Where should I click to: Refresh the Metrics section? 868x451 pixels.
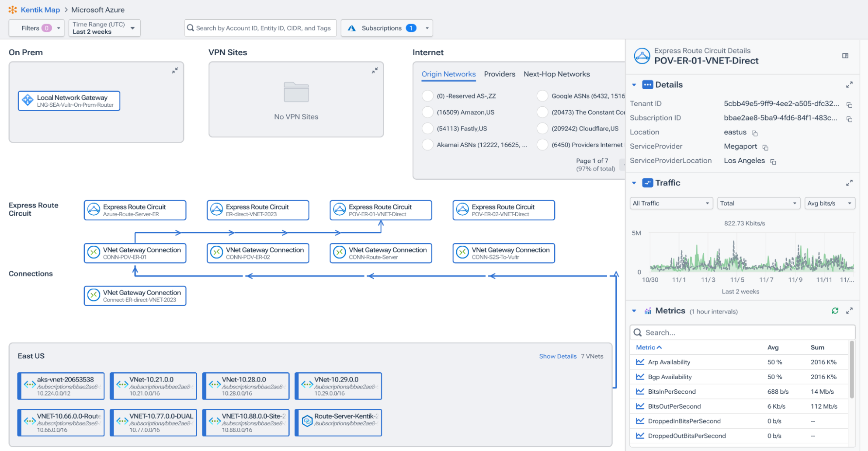click(835, 311)
